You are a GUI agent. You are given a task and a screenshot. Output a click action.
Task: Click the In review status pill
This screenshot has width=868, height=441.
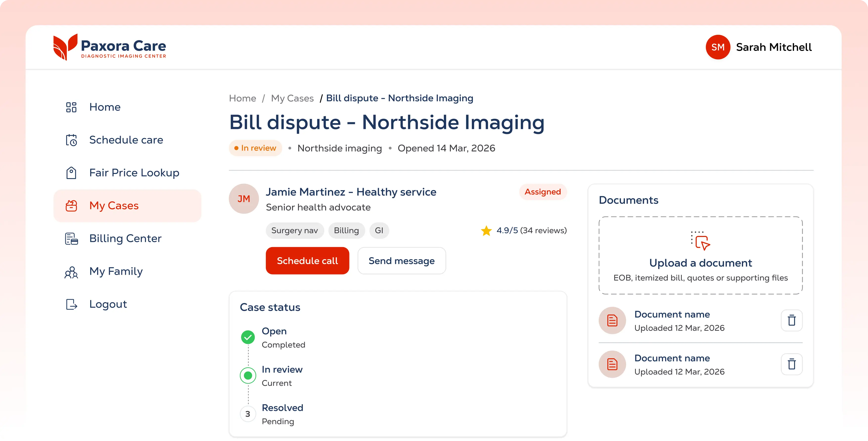(255, 148)
